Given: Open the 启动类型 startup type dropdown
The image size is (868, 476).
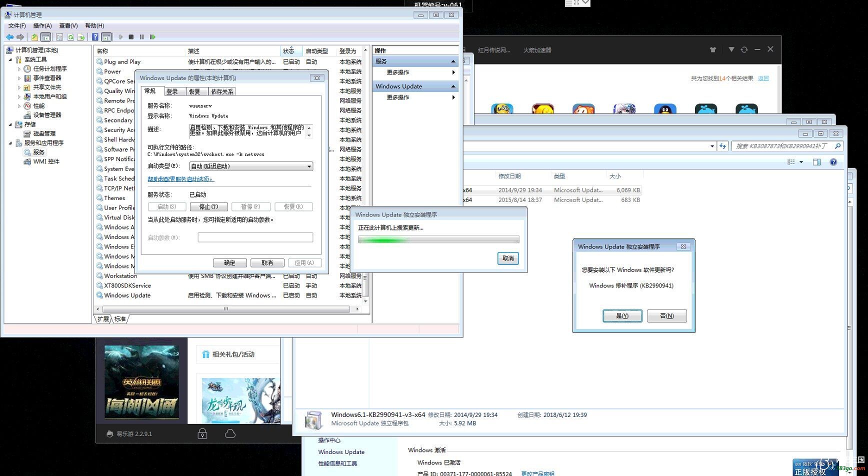Looking at the screenshot, I should click(x=251, y=166).
